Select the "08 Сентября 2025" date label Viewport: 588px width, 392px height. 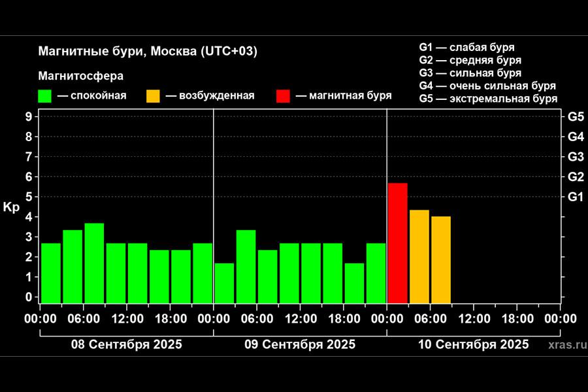(x=127, y=344)
